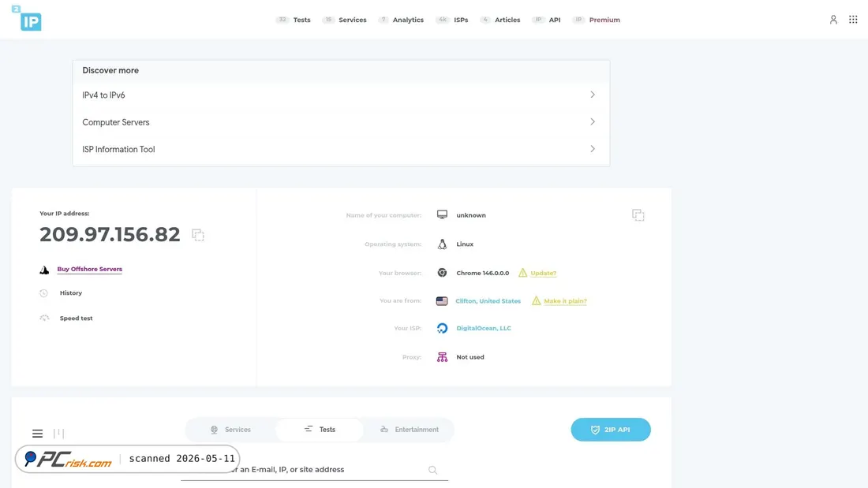The image size is (868, 488).
Task: Open the user account icon
Action: click(833, 20)
